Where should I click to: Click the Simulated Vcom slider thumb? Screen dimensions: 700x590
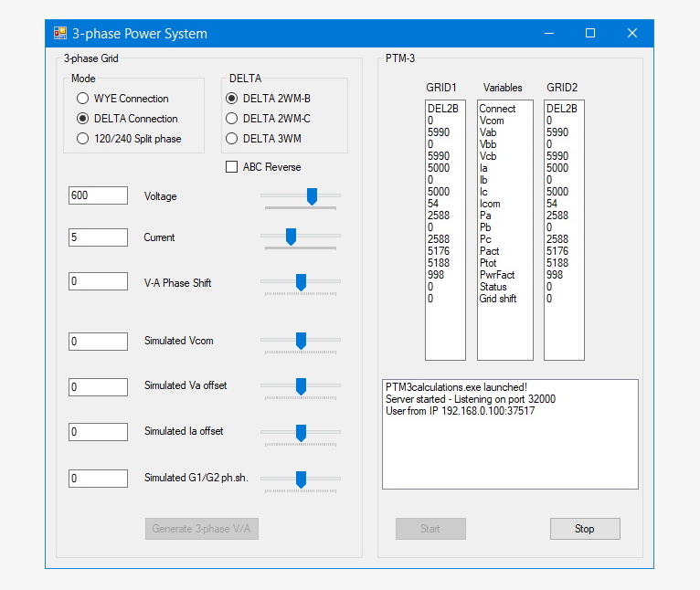point(302,341)
